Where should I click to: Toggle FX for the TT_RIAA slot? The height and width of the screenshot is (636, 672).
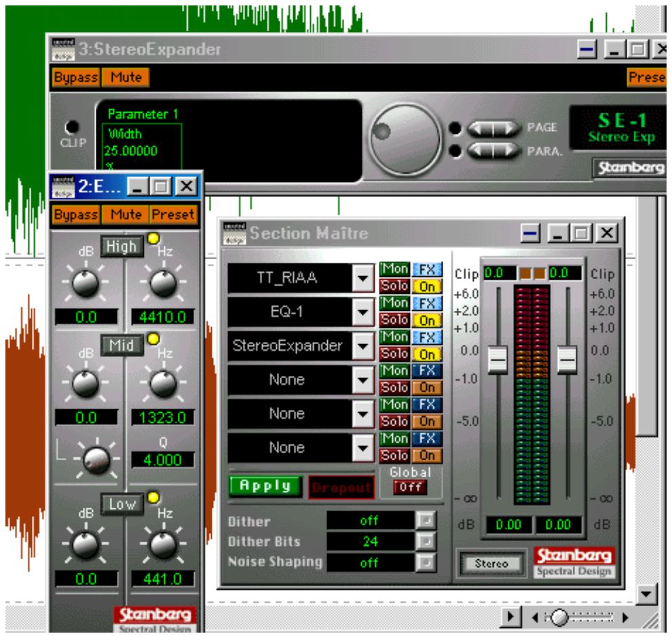[427, 269]
